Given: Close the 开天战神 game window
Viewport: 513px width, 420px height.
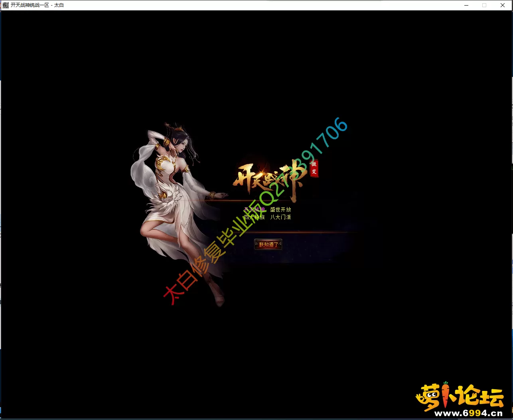Looking at the screenshot, I should 503,5.
